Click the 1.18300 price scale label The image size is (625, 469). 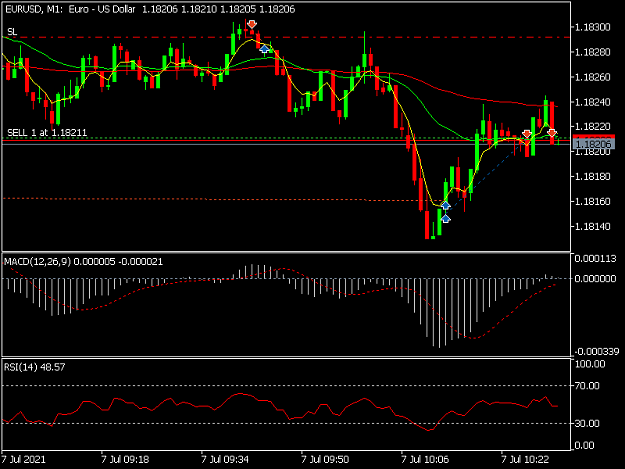tap(592, 27)
